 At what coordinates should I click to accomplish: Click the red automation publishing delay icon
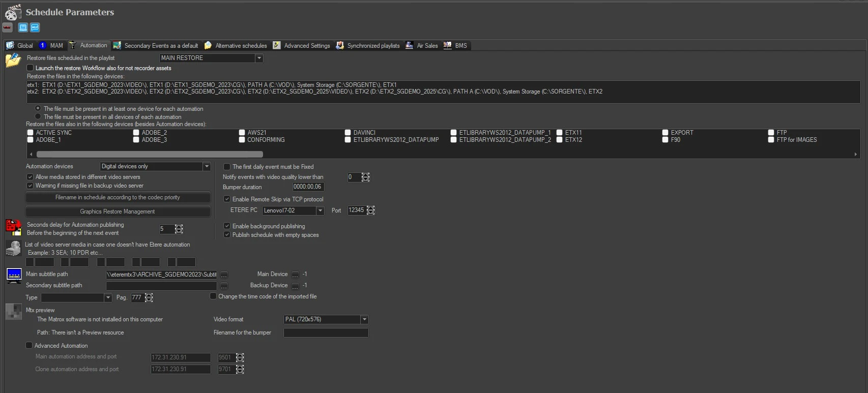tap(13, 228)
